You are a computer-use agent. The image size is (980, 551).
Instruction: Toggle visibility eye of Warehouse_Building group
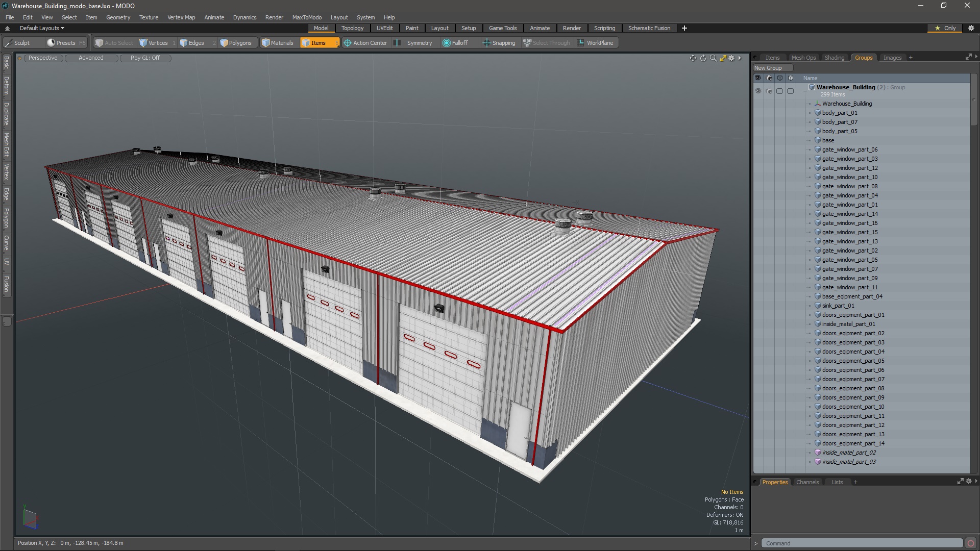[758, 91]
